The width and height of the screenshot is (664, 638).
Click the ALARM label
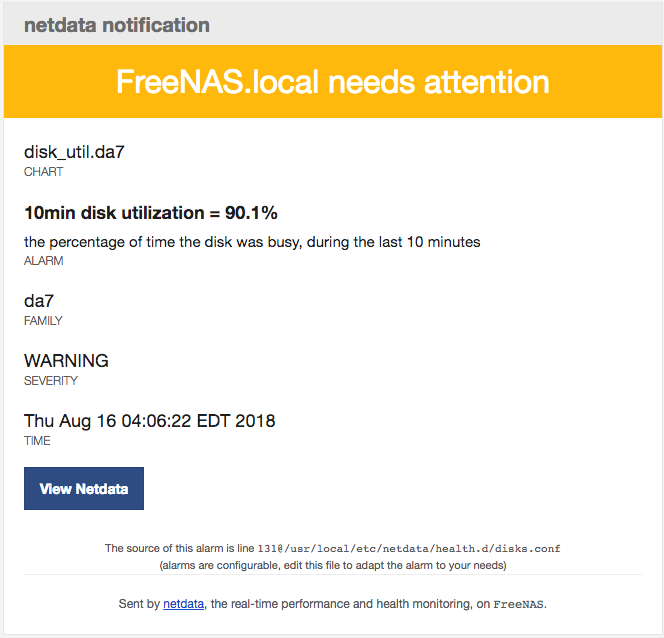44,260
